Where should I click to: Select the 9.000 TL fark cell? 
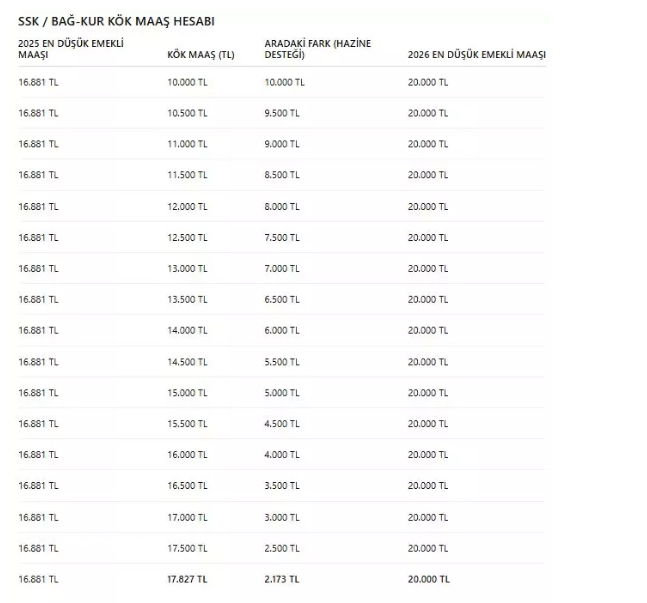tap(282, 144)
